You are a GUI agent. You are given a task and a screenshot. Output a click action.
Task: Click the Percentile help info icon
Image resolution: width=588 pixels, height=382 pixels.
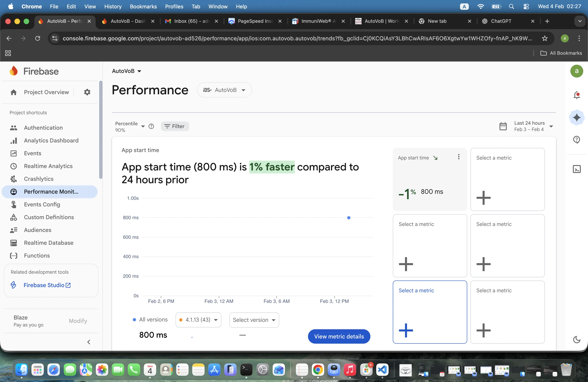151,126
